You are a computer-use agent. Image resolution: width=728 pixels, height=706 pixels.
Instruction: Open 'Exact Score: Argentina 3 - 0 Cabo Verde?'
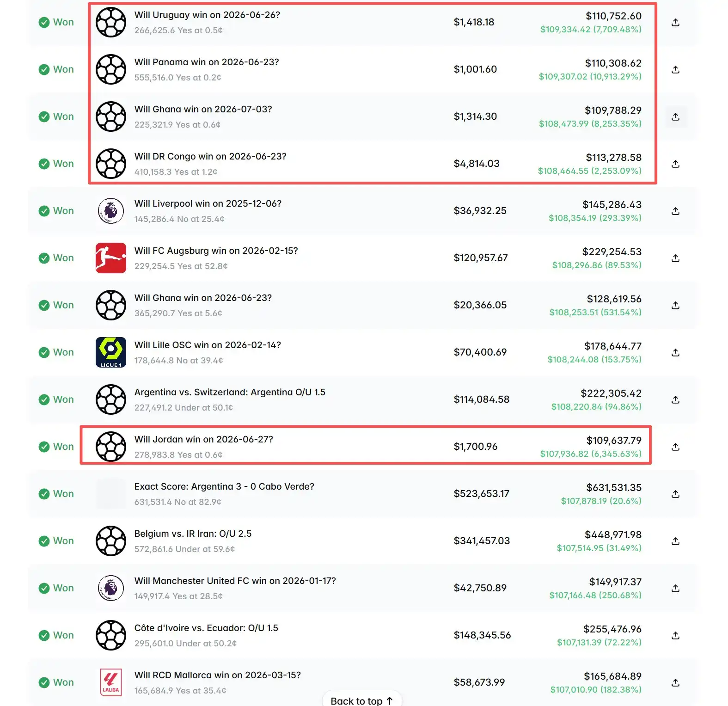click(x=224, y=486)
